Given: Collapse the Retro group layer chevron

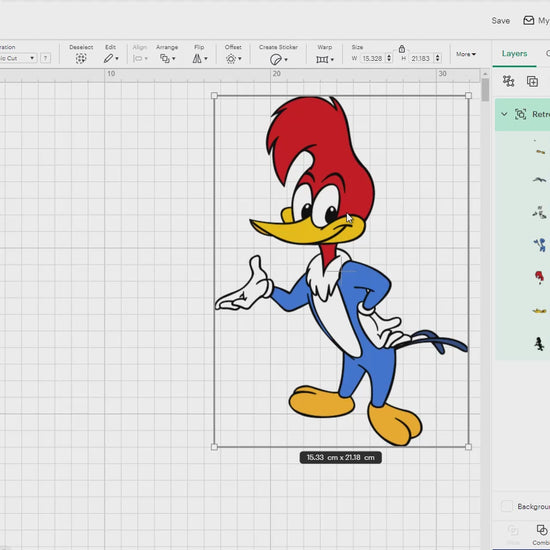Looking at the screenshot, I should click(x=504, y=114).
